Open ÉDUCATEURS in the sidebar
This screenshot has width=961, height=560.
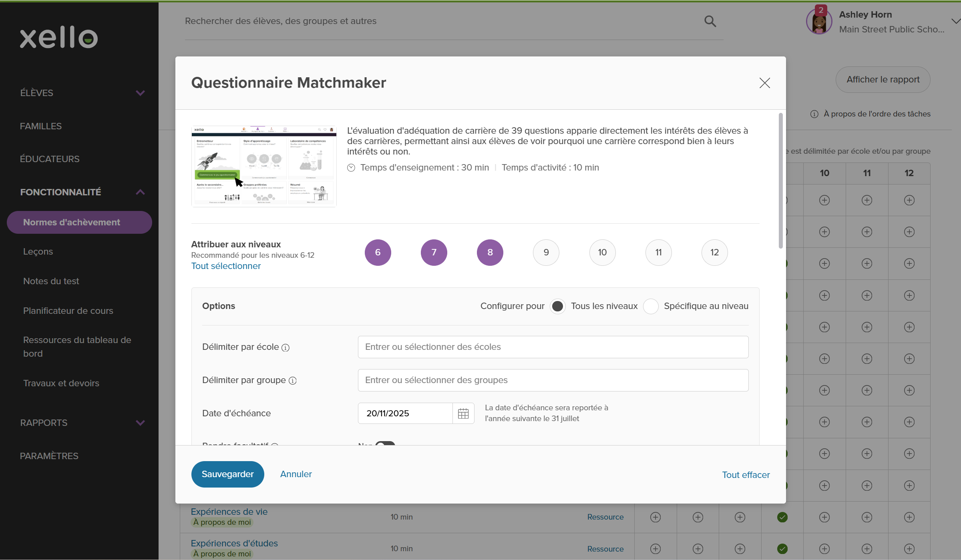50,159
